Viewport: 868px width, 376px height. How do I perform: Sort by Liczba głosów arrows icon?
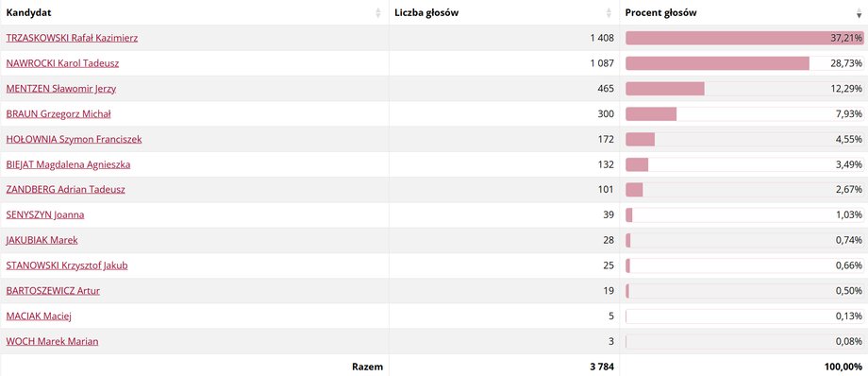pyautogui.click(x=609, y=13)
